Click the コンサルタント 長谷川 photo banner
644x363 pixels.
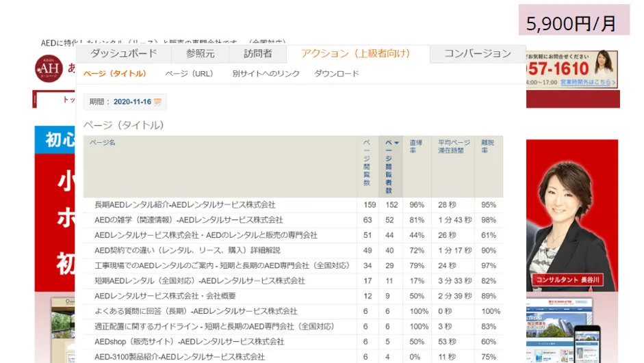(x=572, y=215)
